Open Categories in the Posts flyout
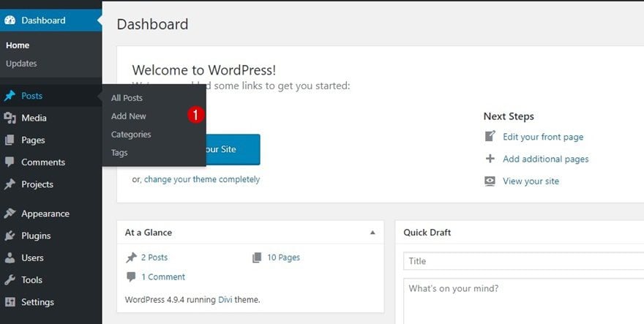Viewport: 644px width, 324px height. pyautogui.click(x=131, y=135)
